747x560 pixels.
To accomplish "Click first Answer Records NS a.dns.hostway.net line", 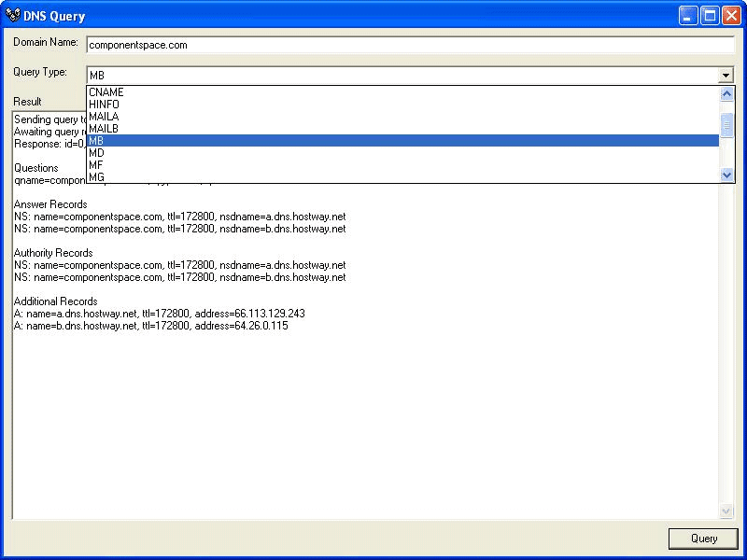I will click(180, 217).
